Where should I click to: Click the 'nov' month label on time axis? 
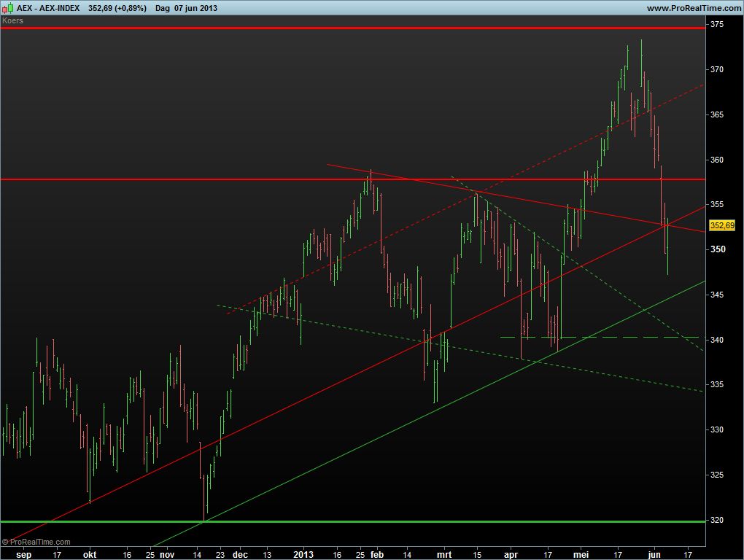[167, 554]
